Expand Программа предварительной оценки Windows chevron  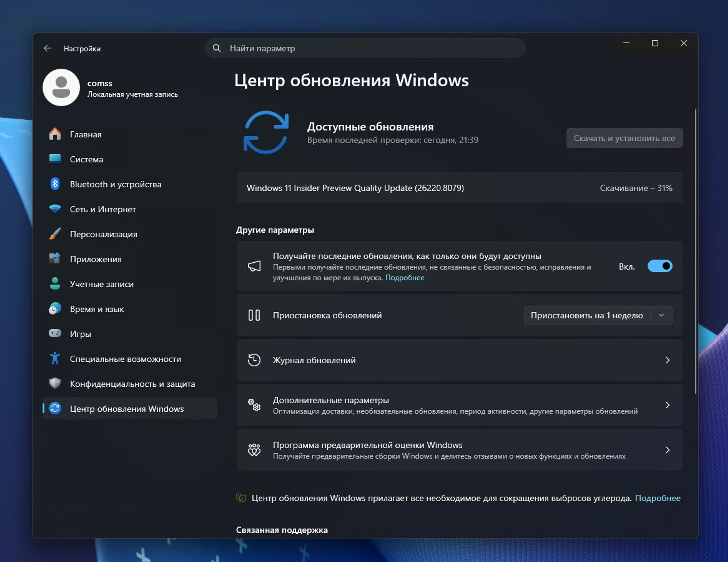click(x=667, y=450)
